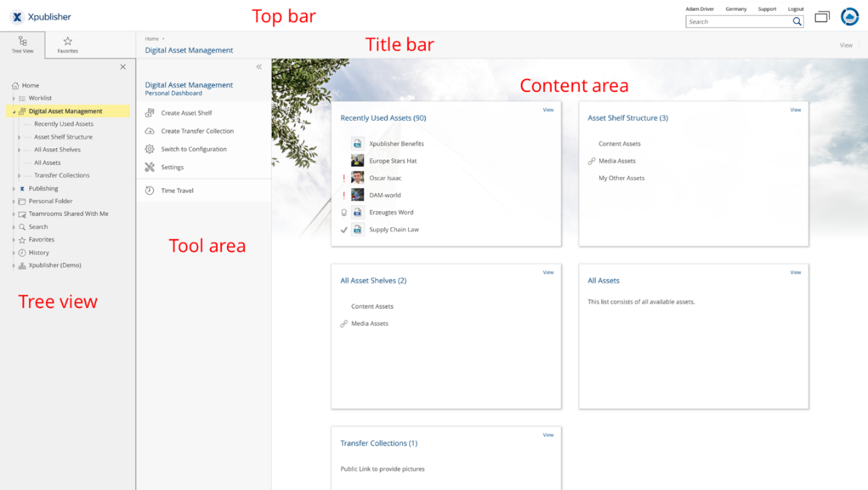The height and width of the screenshot is (490, 868).
Task: Open the Support menu item
Action: click(767, 9)
